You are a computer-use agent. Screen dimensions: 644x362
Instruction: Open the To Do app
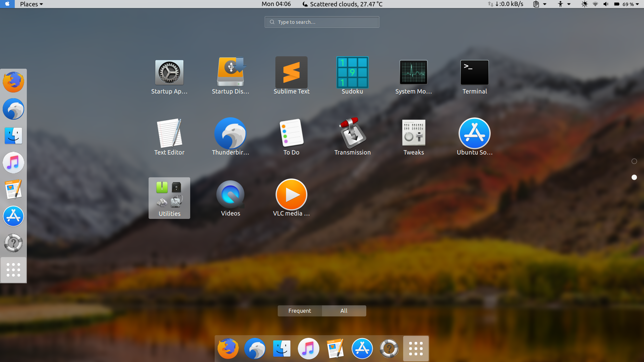click(x=291, y=133)
